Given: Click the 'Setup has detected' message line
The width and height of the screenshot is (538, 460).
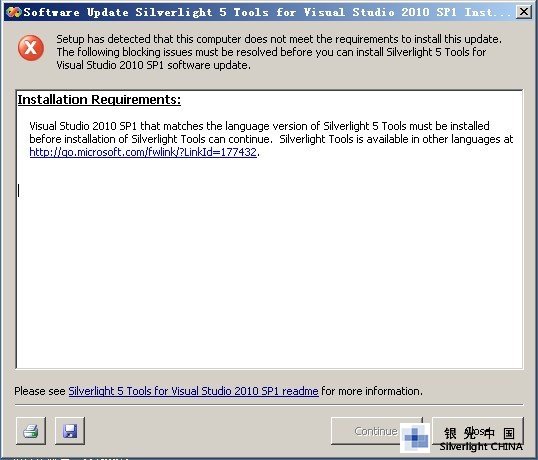Looking at the screenshot, I should 279,39.
